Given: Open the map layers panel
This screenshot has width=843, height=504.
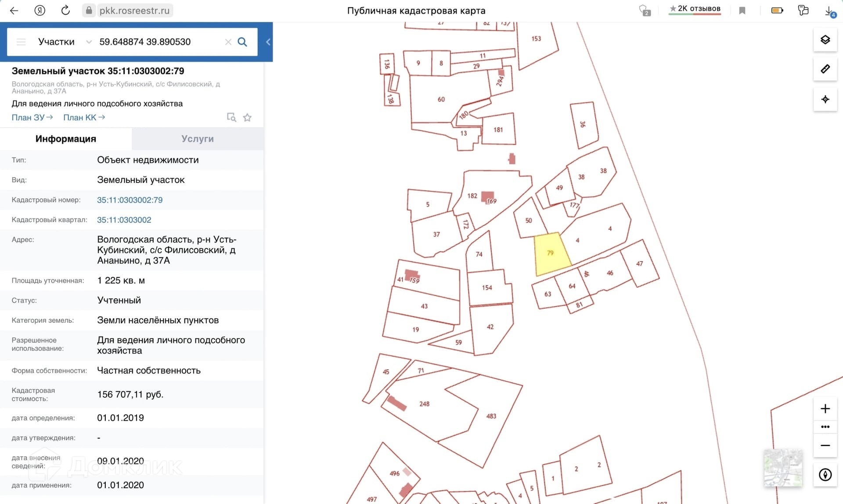Looking at the screenshot, I should click(x=825, y=40).
